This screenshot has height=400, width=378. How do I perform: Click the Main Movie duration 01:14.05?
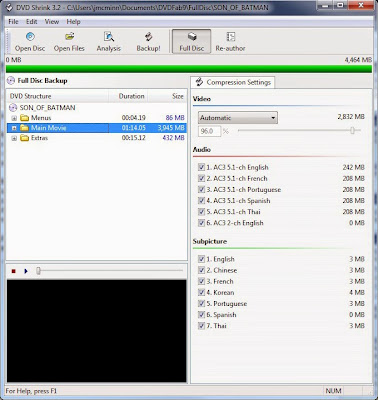click(x=133, y=128)
